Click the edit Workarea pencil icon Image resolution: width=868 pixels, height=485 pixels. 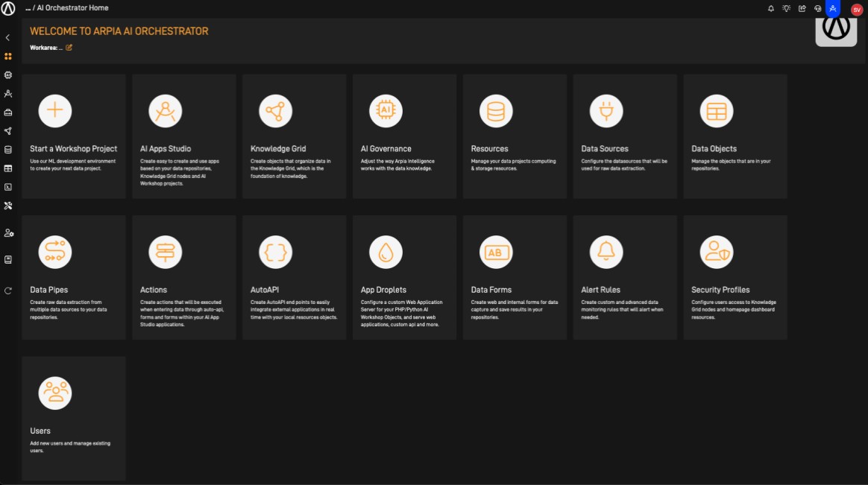69,48
